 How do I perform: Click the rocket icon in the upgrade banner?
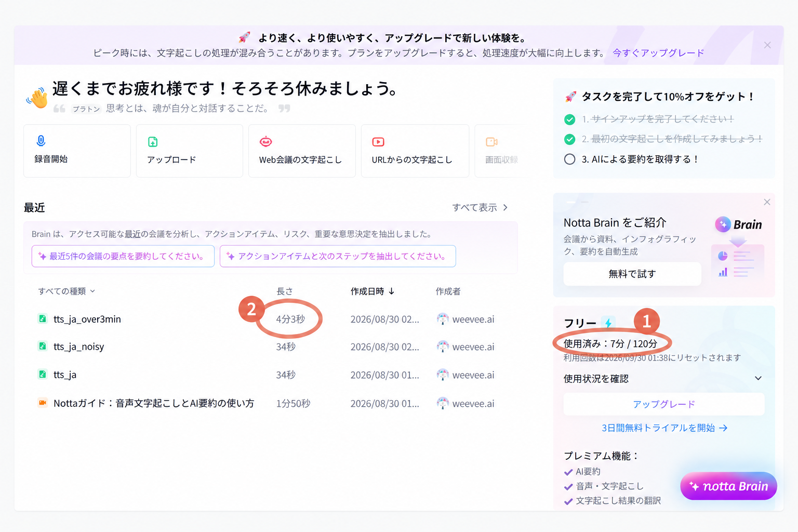[244, 37]
